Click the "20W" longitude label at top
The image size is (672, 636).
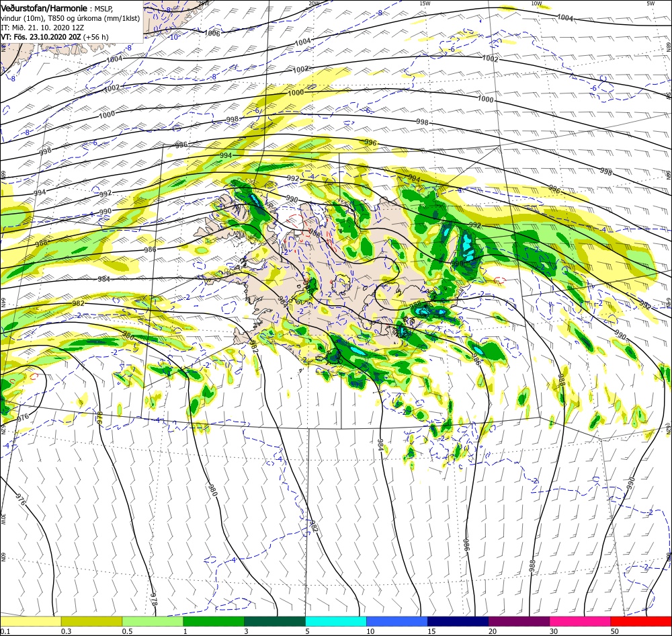[314, 3]
